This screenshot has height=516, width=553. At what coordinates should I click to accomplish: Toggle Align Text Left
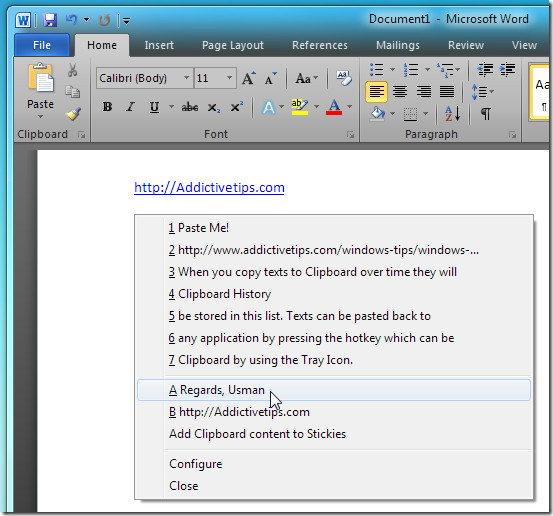coord(376,92)
